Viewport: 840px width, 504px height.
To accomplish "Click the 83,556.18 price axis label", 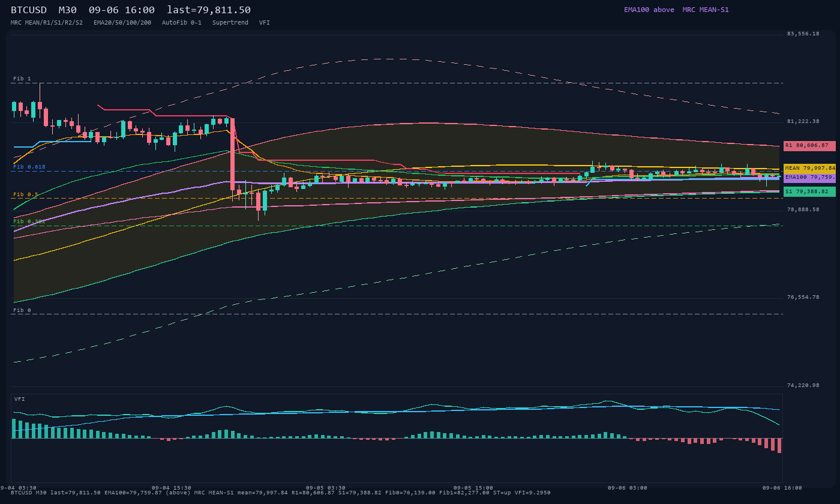I will [803, 34].
